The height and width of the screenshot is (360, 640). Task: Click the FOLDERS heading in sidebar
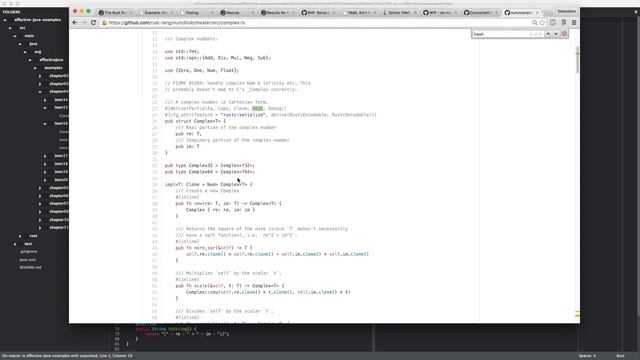(x=11, y=12)
